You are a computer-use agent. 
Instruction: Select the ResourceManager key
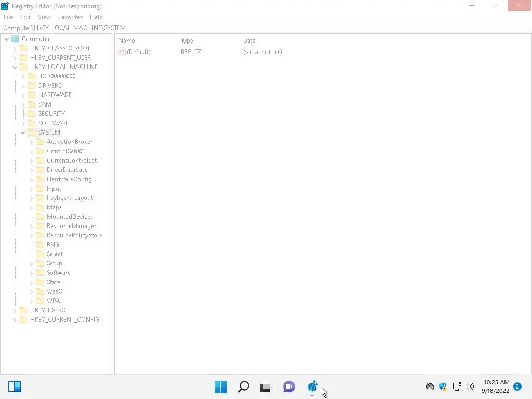[x=72, y=225]
